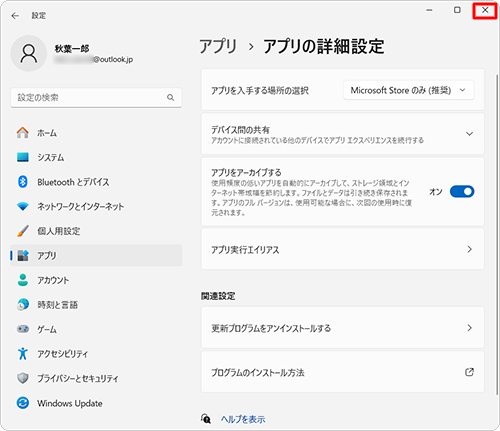Viewport: 500px width, 431px height.
Task: Minimize the 設定 window
Action: [429, 10]
